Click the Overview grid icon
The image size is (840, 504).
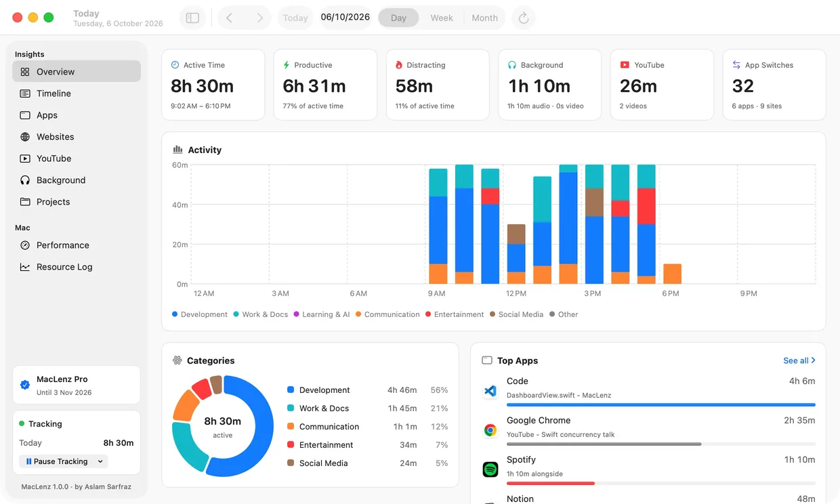pos(25,72)
